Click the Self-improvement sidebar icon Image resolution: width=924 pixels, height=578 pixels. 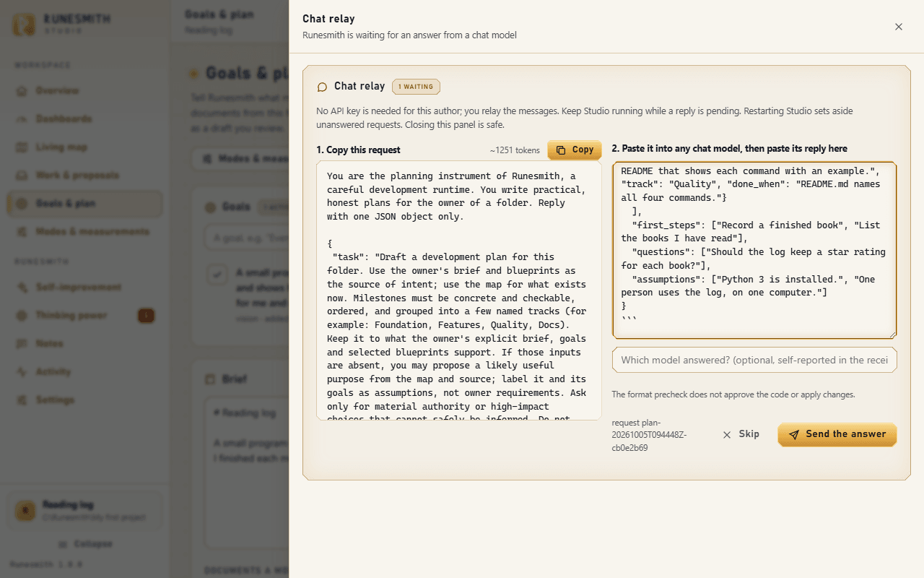click(22, 288)
